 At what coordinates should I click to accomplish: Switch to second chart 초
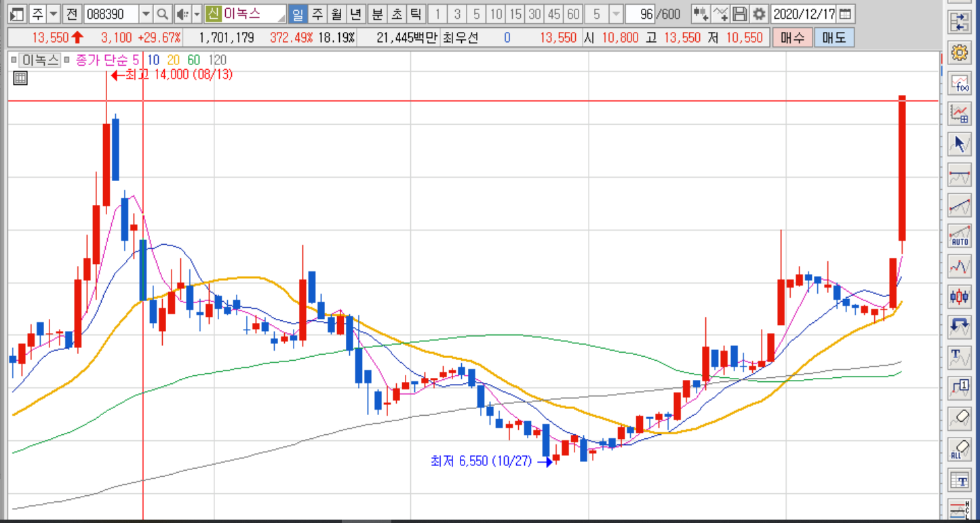(397, 14)
